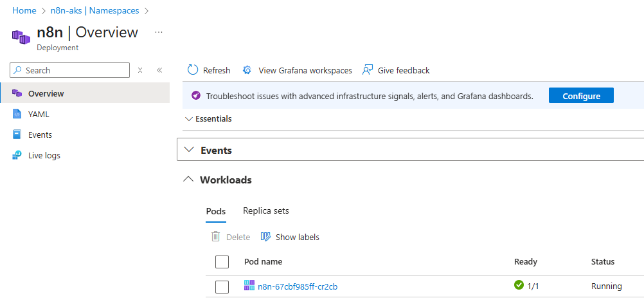
Task: Click the Delete button label
Action: click(x=238, y=237)
